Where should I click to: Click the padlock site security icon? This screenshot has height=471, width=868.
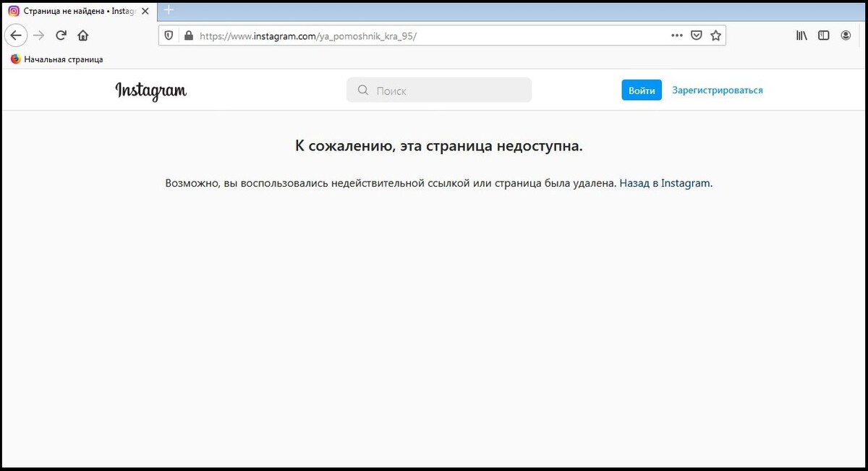coord(189,35)
